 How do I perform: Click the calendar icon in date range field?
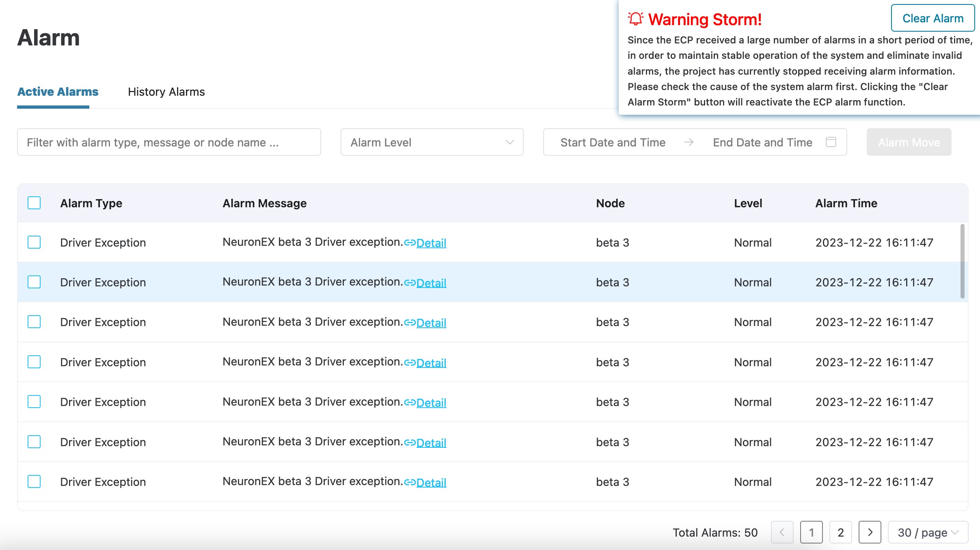(x=831, y=142)
